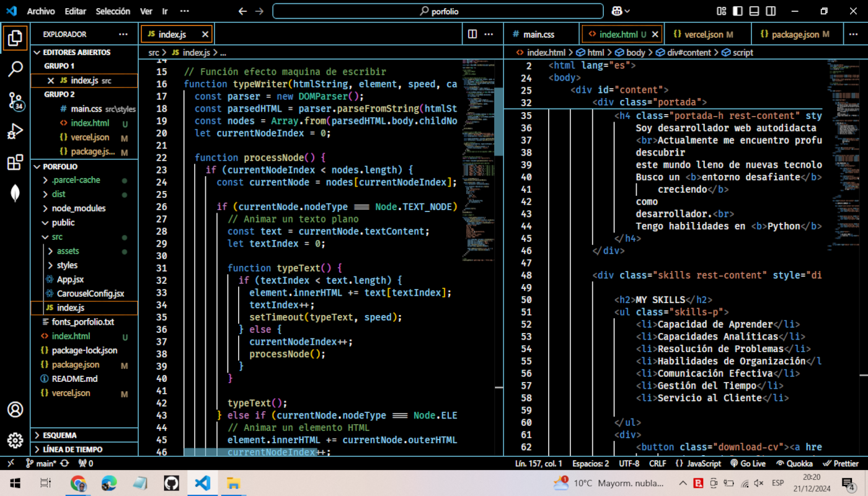Viewport: 868px width, 496px height.
Task: Switch to the vercel.json tab
Action: tap(707, 34)
